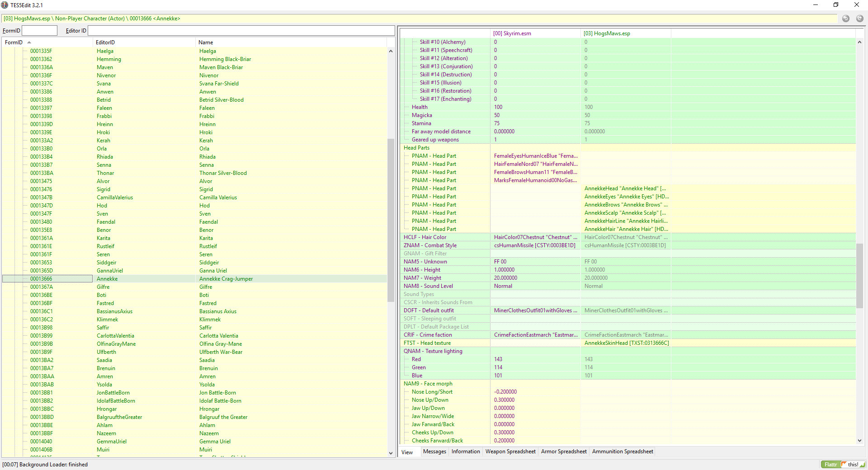
Task: Select the Gemma Uriel record
Action: click(194, 442)
